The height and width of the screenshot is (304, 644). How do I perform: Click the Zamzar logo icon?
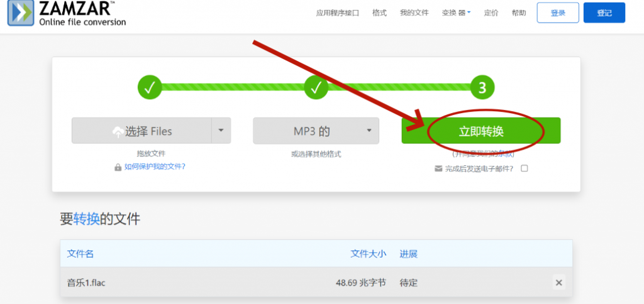(21, 13)
